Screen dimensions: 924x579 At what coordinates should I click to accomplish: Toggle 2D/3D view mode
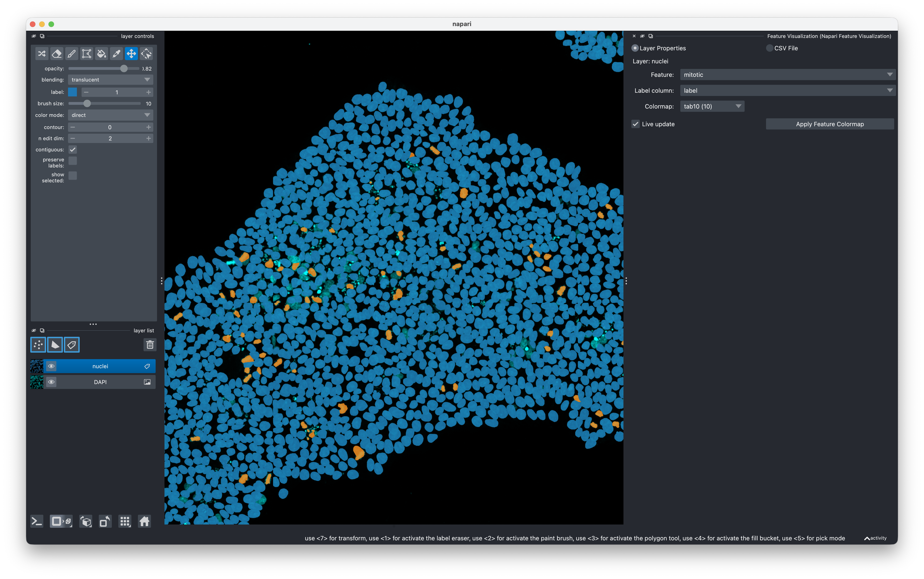[x=61, y=521]
